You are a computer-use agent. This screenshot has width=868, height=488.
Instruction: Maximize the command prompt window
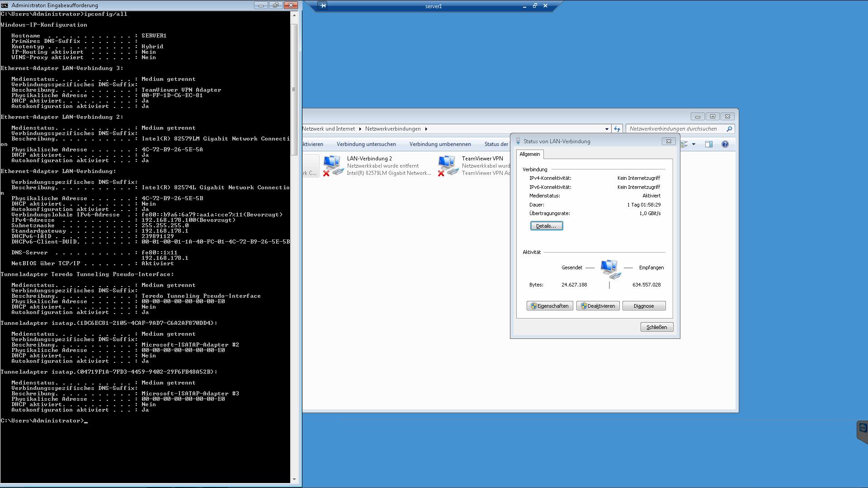(275, 5)
